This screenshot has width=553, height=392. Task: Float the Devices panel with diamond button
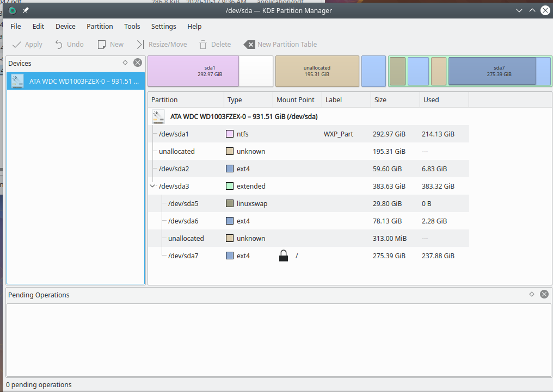[x=125, y=63]
